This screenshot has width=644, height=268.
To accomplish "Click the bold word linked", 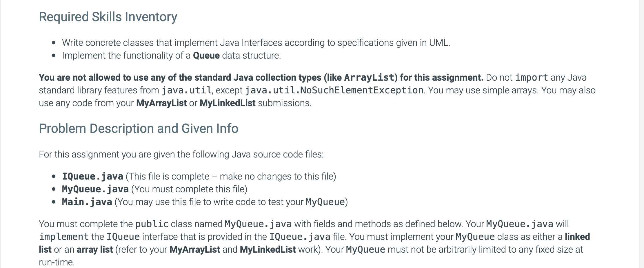I will [x=577, y=237].
